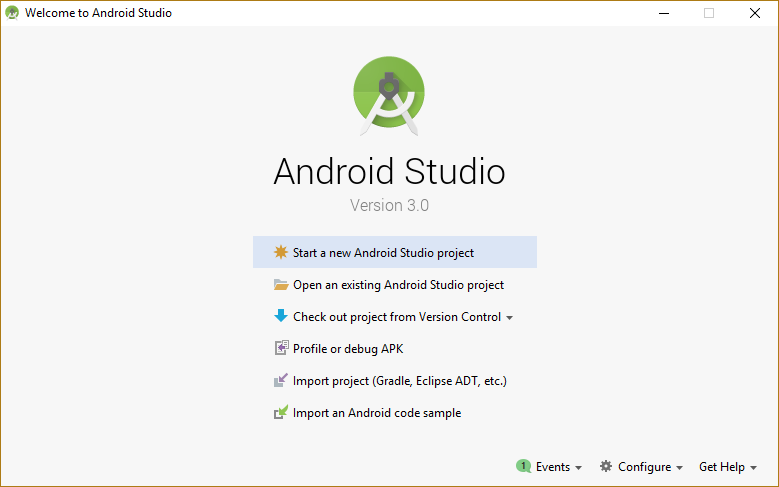Click the green Events notification badge
This screenshot has width=779, height=487.
(523, 466)
